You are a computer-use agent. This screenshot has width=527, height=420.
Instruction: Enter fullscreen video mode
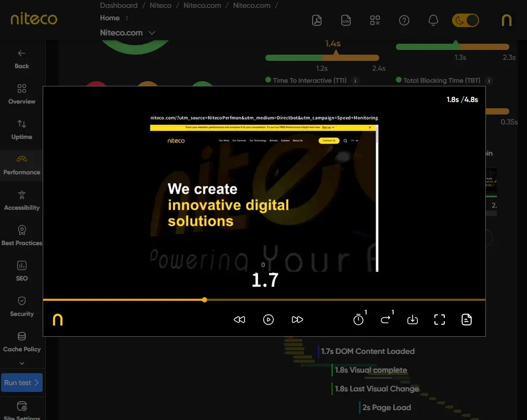(440, 320)
